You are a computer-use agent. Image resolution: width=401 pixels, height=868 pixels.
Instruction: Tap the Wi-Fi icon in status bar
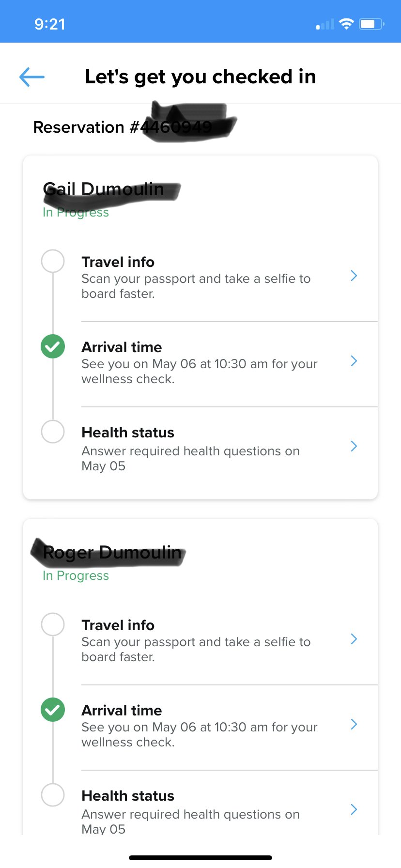pos(346,24)
